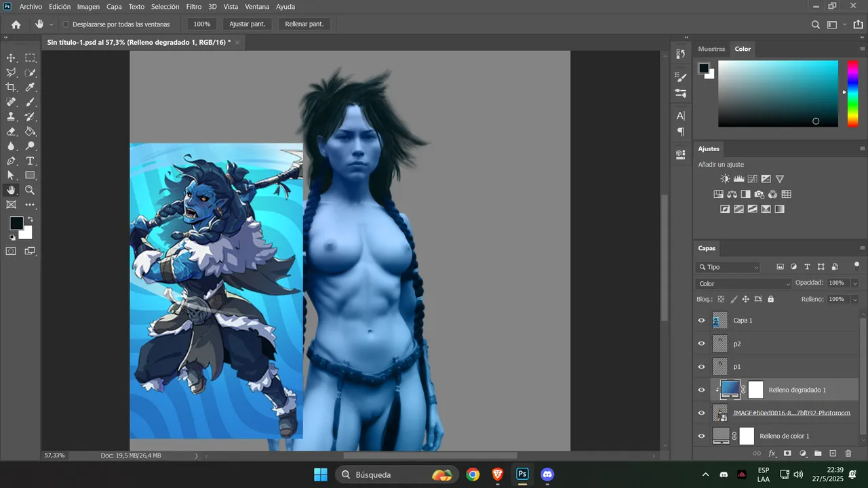Select the Zoom tool

click(x=31, y=190)
